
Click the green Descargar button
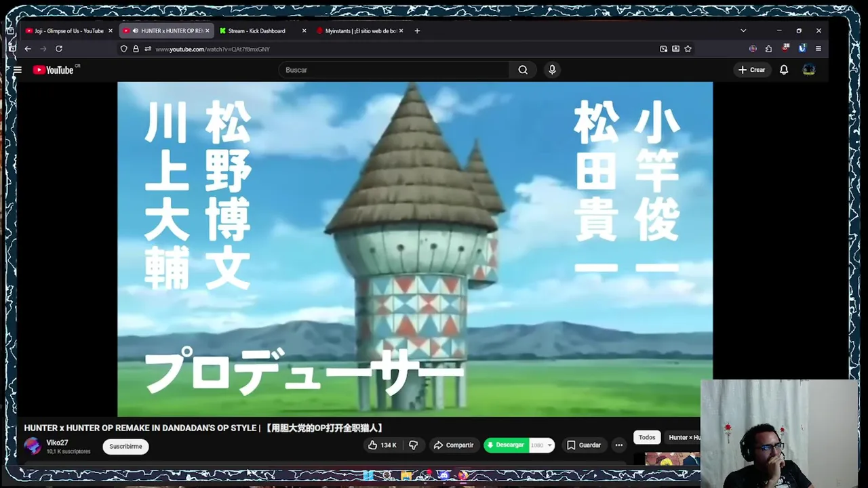click(506, 445)
